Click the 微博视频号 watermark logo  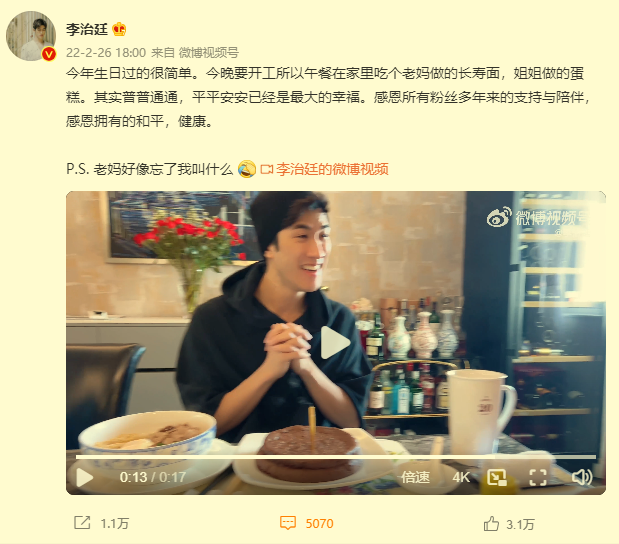(538, 218)
